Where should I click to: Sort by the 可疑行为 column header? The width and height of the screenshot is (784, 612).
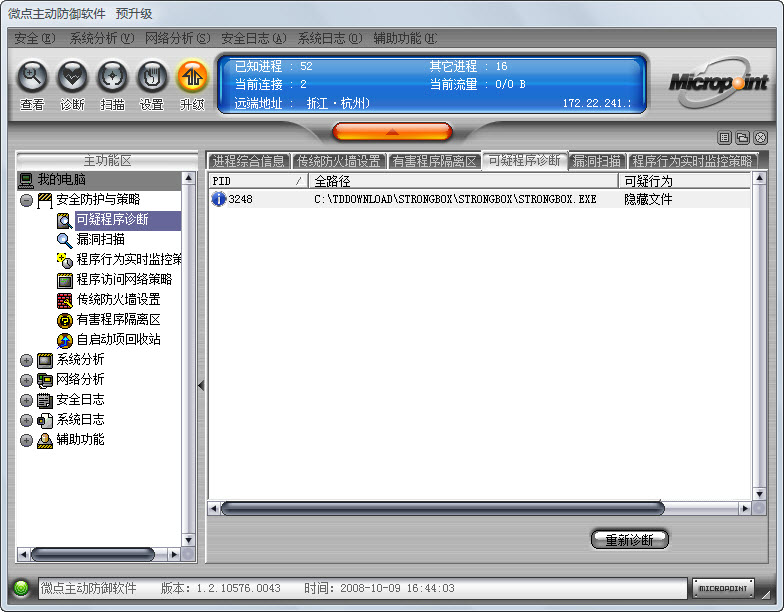(x=684, y=180)
